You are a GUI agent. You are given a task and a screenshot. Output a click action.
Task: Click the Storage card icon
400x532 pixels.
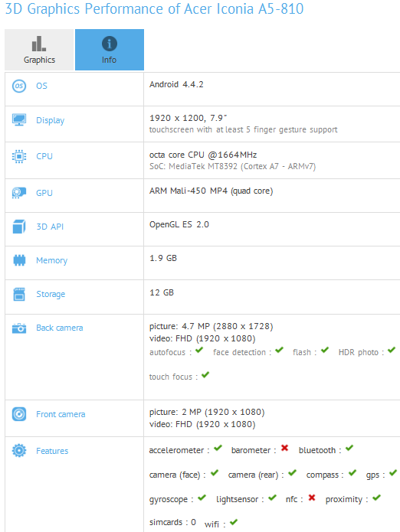[19, 294]
